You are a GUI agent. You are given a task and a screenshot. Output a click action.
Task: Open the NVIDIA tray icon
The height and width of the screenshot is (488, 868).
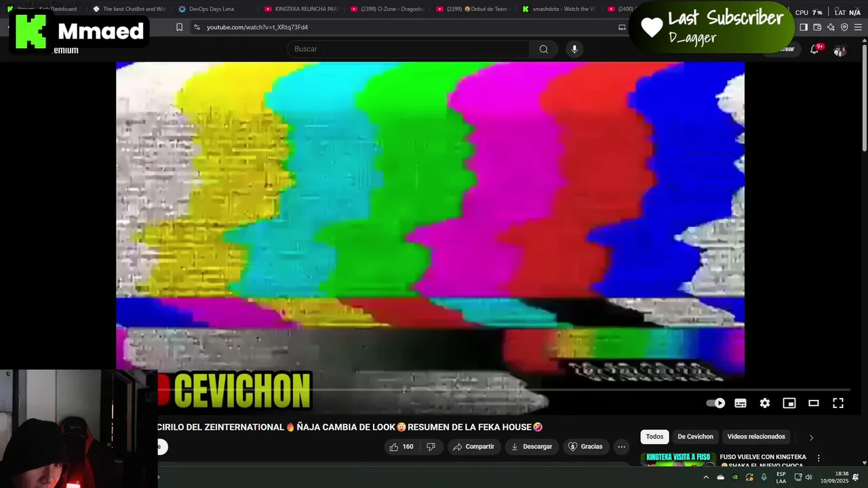click(x=735, y=477)
